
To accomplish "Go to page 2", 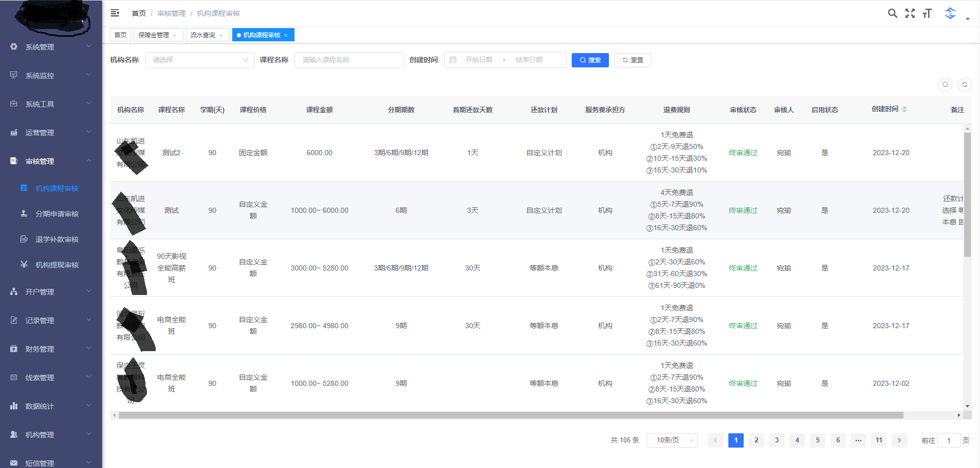I will tap(756, 440).
